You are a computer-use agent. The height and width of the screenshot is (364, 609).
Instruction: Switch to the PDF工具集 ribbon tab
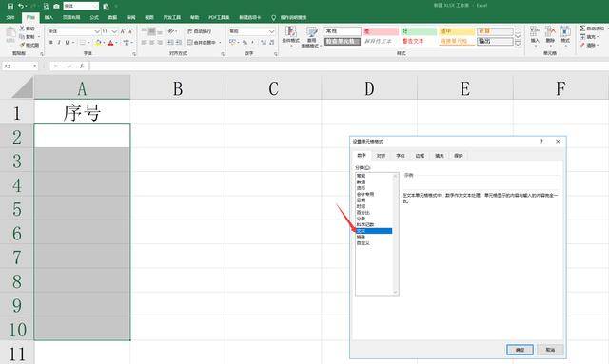tap(219, 17)
